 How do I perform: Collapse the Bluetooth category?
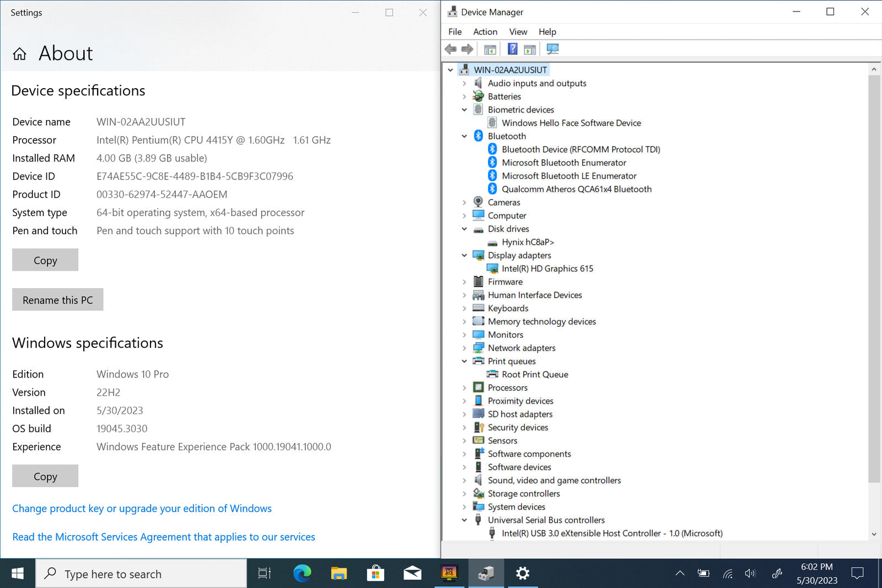pyautogui.click(x=464, y=136)
